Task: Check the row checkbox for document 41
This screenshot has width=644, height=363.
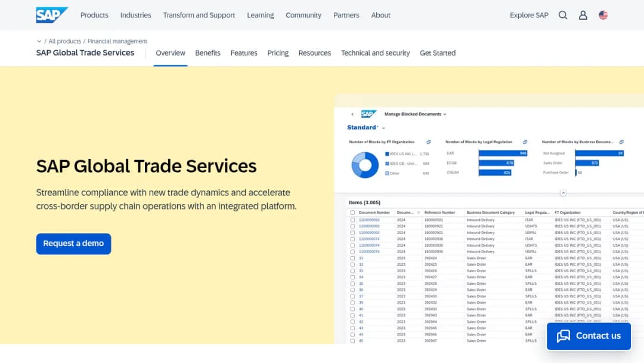Action: point(352,315)
